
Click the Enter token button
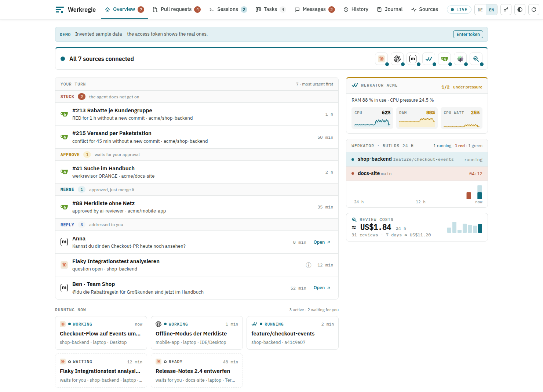pos(468,34)
